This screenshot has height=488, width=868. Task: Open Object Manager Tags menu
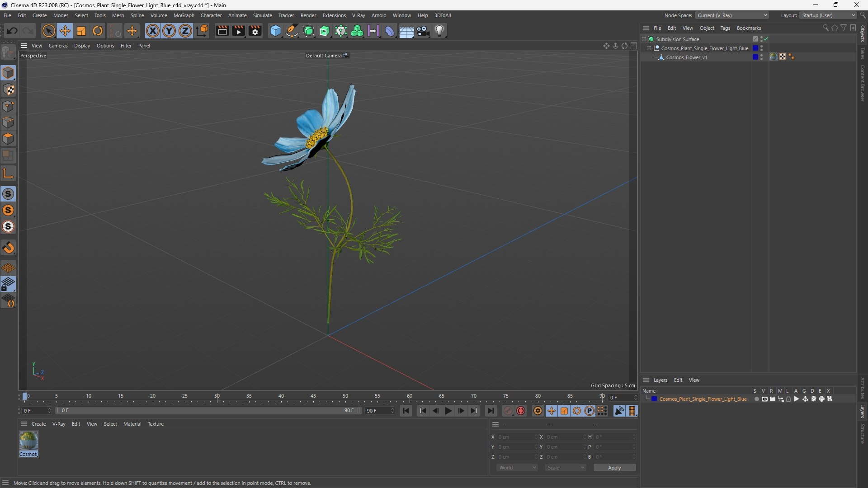point(725,28)
